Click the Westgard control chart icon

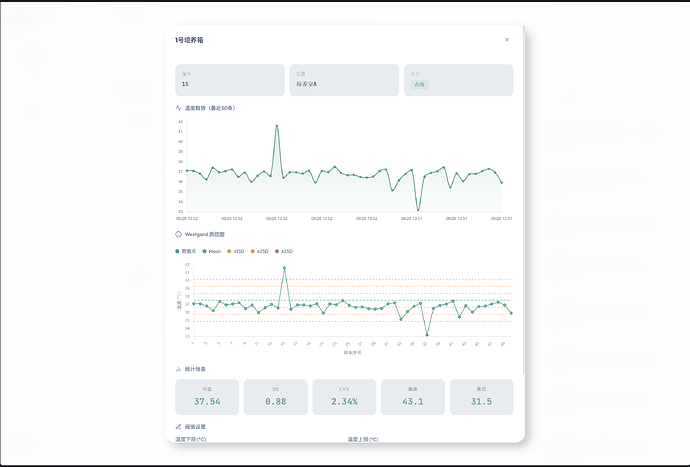pos(178,234)
